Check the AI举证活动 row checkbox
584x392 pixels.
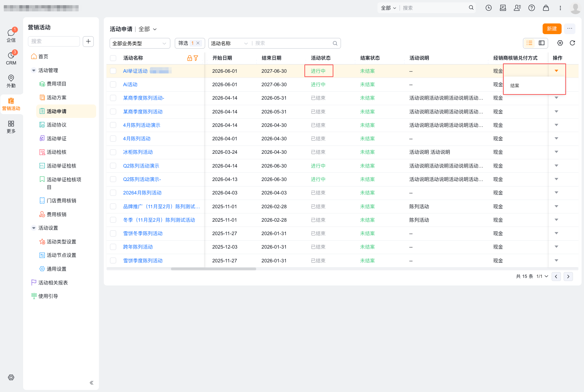point(113,71)
